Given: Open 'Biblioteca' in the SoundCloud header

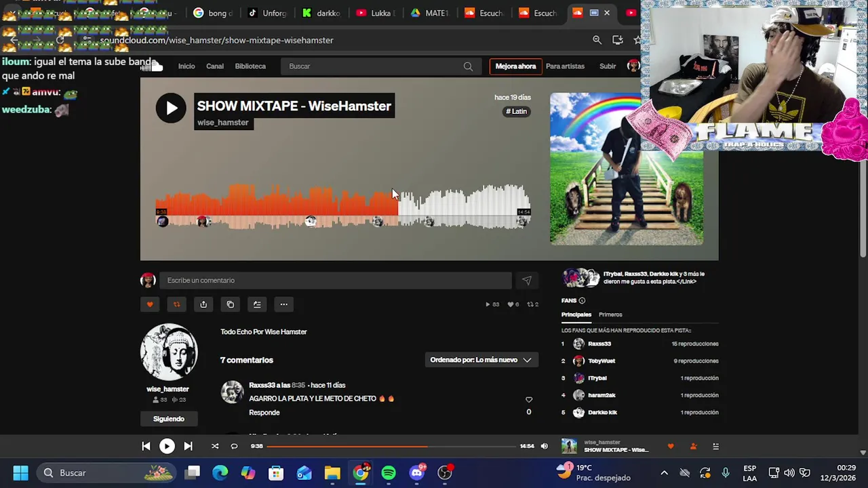Looking at the screenshot, I should pos(250,66).
